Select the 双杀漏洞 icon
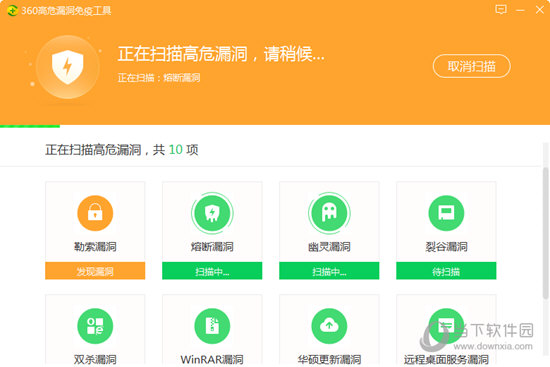550x367 pixels. [95, 326]
